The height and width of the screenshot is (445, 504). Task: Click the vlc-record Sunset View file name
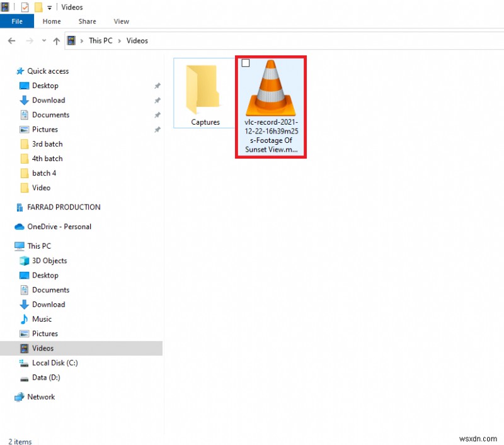point(272,136)
